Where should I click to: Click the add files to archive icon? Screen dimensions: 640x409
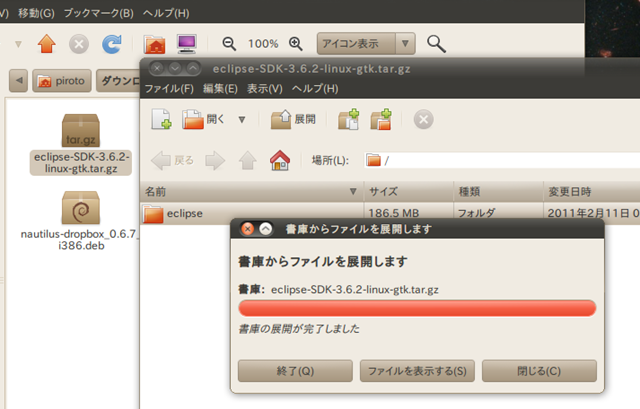click(348, 120)
